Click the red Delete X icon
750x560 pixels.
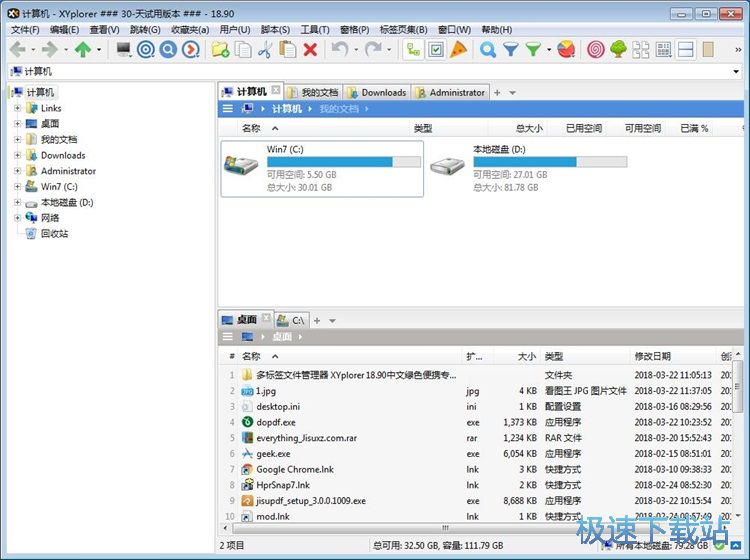(310, 49)
